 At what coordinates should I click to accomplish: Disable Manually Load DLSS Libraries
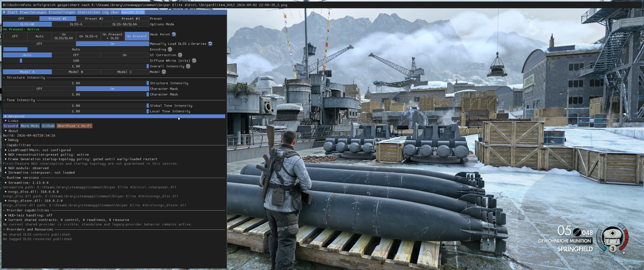click(x=40, y=43)
